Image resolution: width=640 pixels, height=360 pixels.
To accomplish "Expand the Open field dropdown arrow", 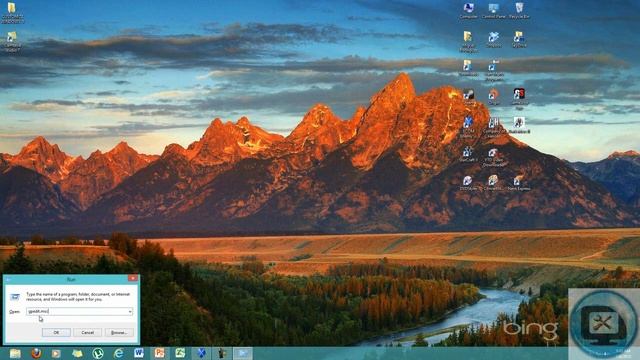I will click(130, 311).
